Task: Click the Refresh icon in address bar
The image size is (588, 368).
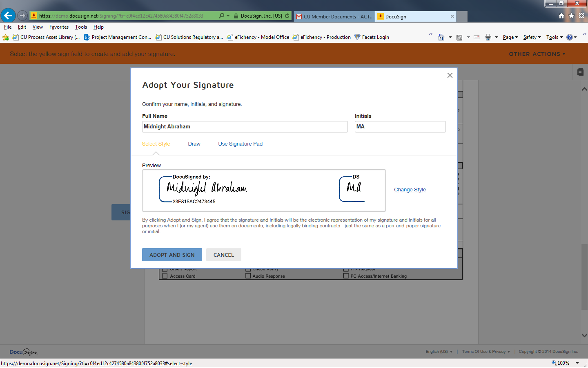Action: pos(287,16)
